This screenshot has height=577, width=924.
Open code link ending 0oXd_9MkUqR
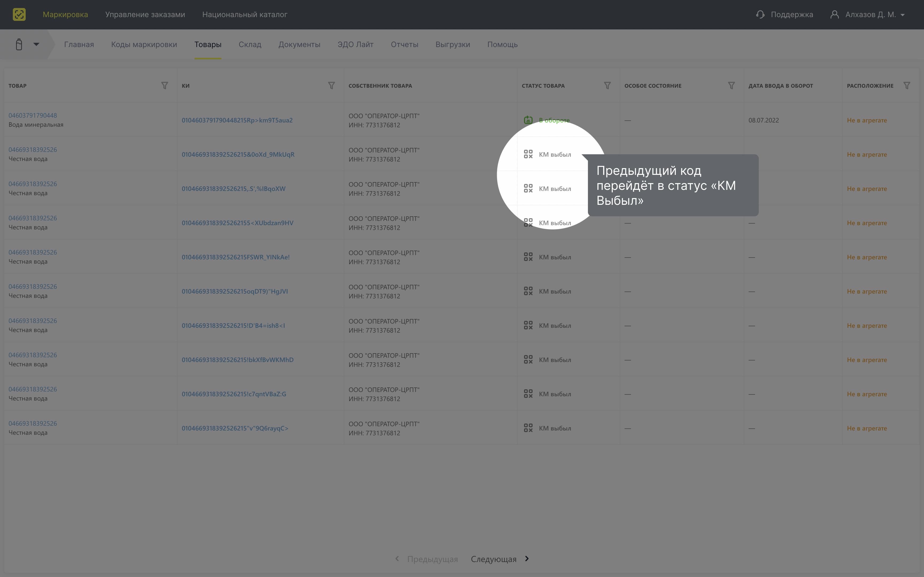(238, 155)
